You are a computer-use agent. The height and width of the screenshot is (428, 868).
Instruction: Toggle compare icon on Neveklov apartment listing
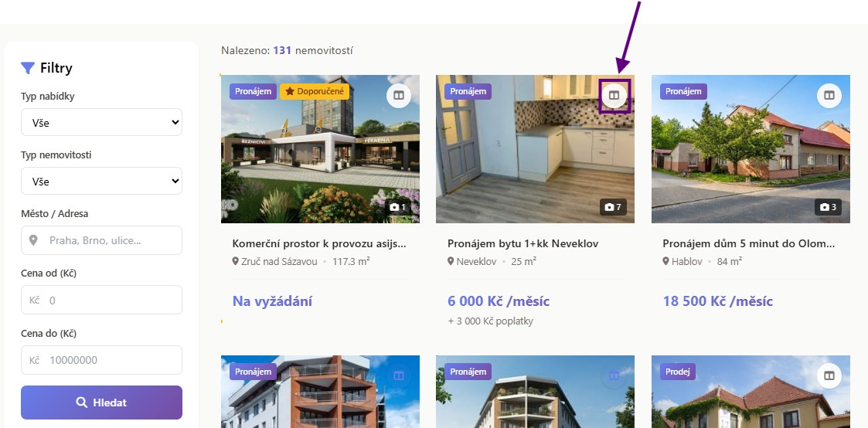614,96
